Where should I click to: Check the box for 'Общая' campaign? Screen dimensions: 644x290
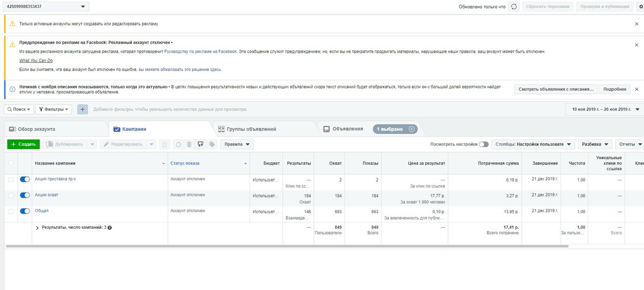[x=11, y=211]
